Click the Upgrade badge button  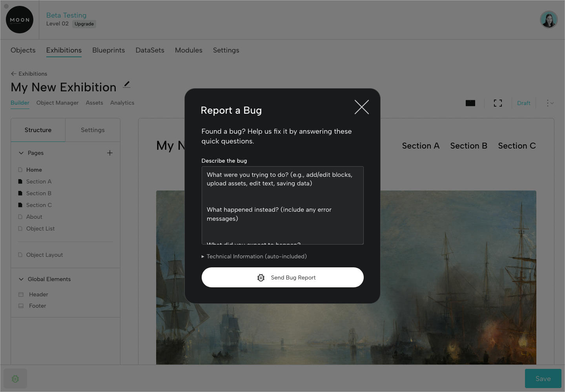coord(84,24)
